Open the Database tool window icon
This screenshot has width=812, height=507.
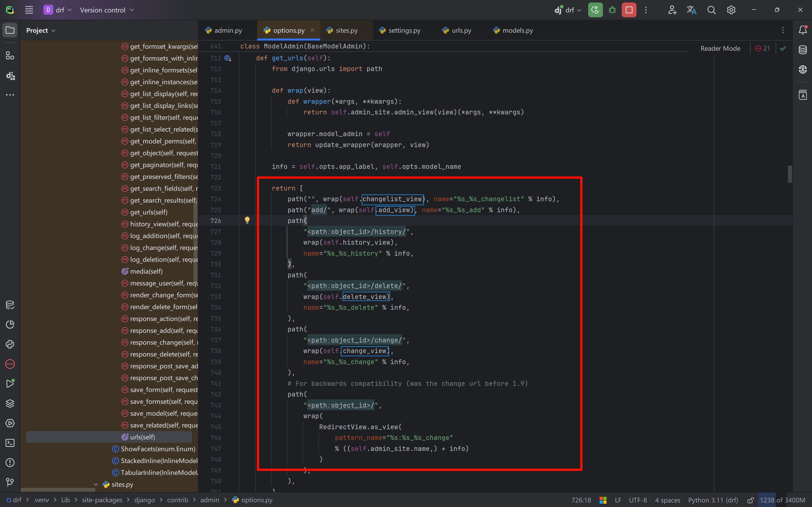803,50
